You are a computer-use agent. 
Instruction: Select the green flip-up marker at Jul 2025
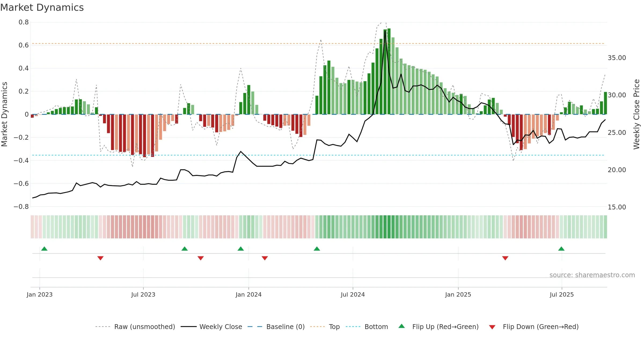point(561,249)
